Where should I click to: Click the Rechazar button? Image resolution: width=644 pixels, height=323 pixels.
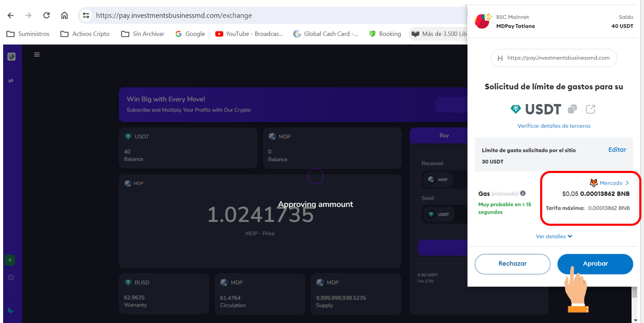tap(512, 264)
